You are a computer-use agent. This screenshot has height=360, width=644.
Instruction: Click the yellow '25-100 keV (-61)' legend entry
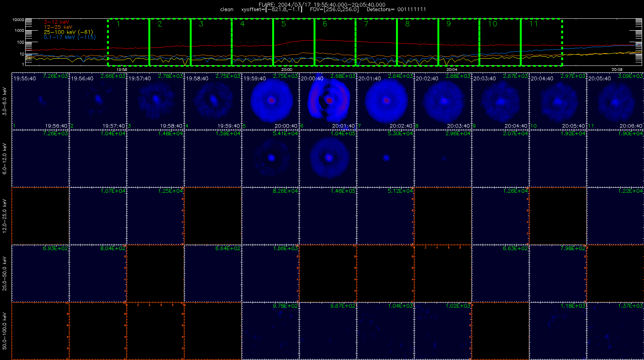pyautogui.click(x=68, y=32)
